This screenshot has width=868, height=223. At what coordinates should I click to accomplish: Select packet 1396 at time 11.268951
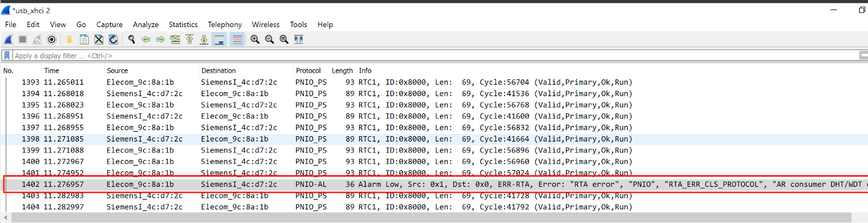(x=434, y=116)
